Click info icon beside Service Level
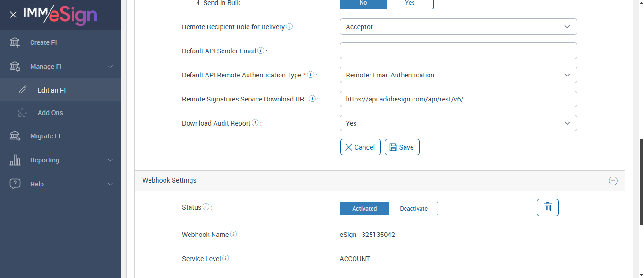The image size is (644, 278). pyautogui.click(x=225, y=259)
